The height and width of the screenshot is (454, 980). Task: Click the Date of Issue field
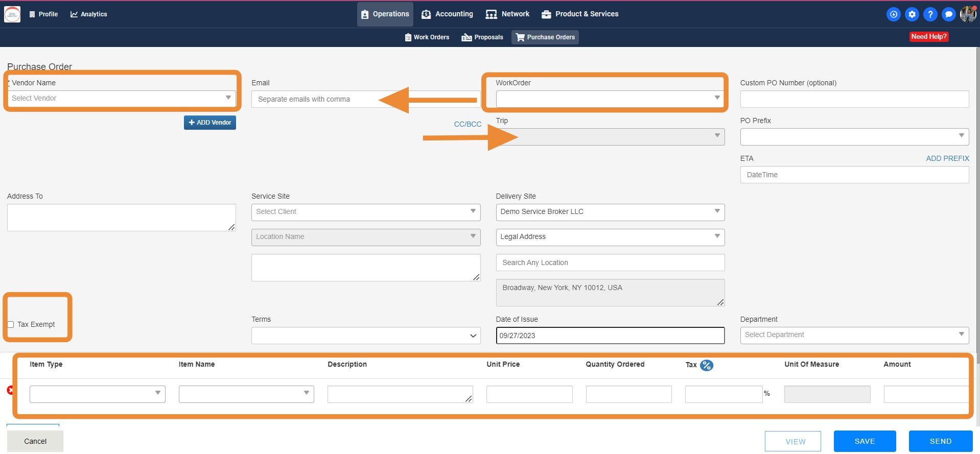tap(610, 336)
